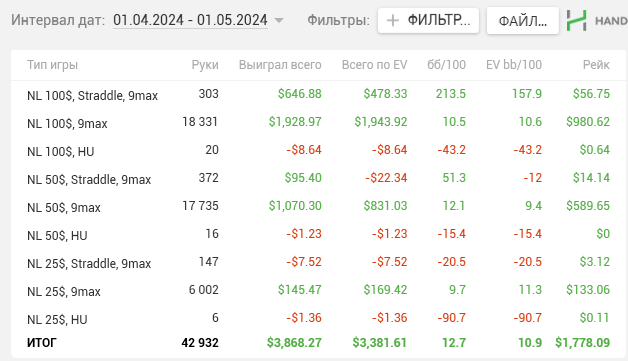Sort by the бб/100 column header
This screenshot has height=361, width=628.
(446, 65)
